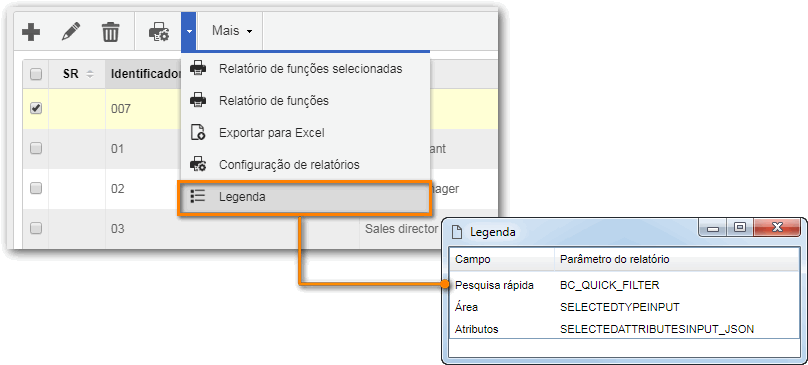Viewport: 808px width, 365px height.
Task: Click the printer report icon in the toolbar
Action: coord(159,32)
